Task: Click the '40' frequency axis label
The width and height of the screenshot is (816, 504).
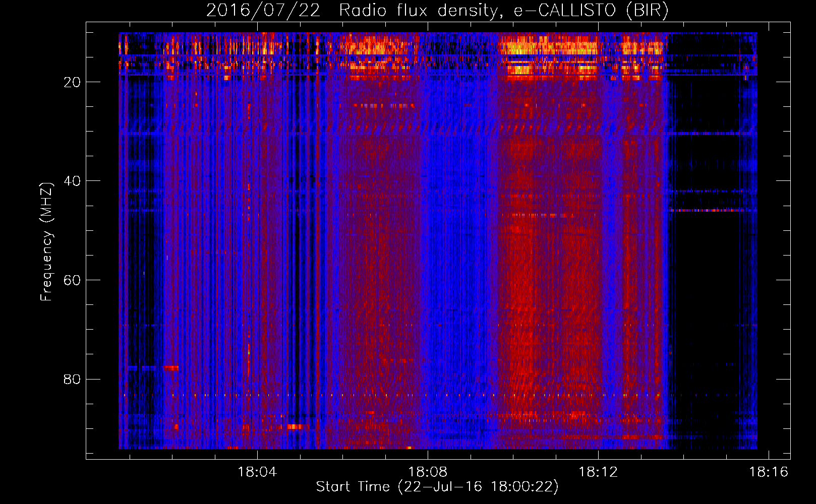Action: [x=72, y=181]
